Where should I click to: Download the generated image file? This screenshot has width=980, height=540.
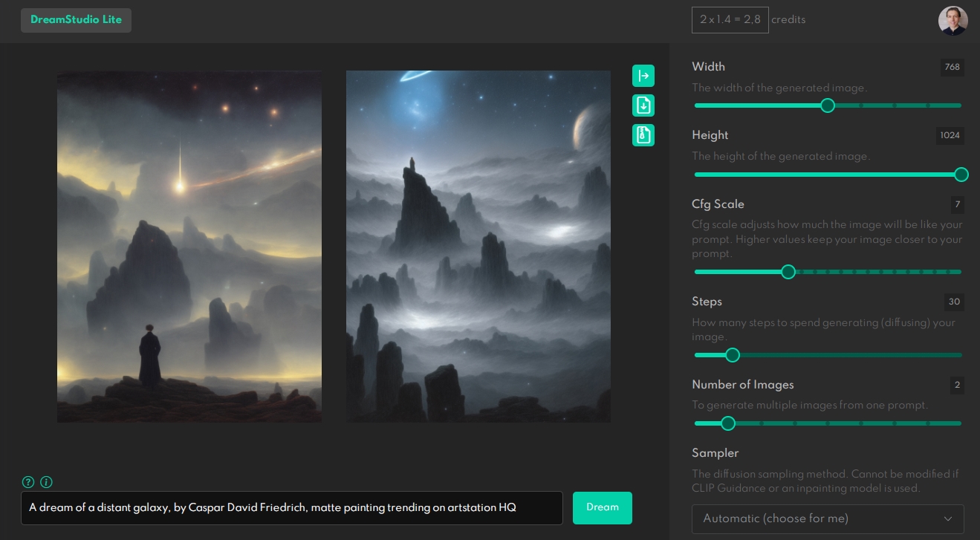[643, 105]
